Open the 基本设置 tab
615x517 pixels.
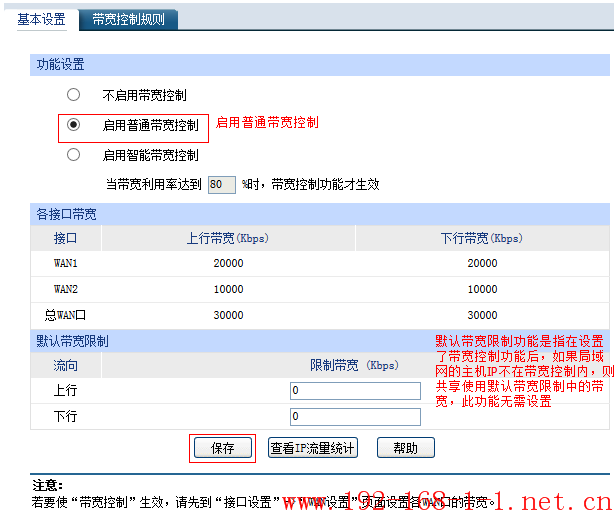coord(42,19)
